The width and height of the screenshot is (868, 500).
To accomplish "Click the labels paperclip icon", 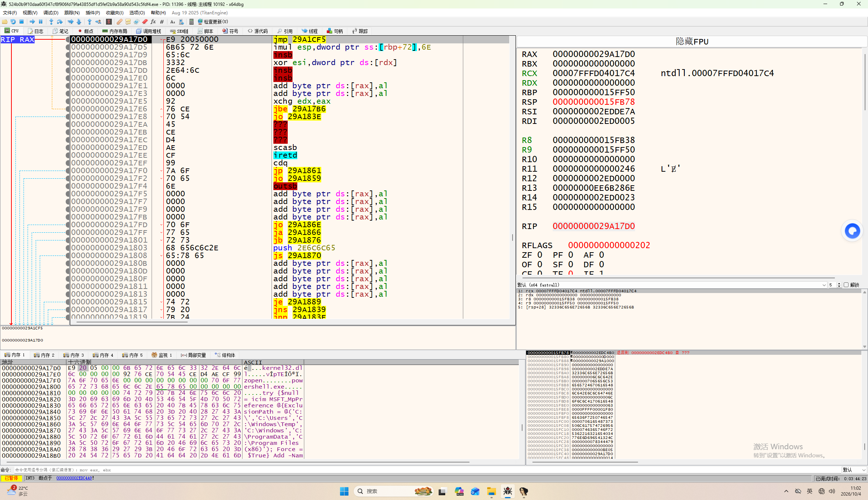I will coord(137,22).
